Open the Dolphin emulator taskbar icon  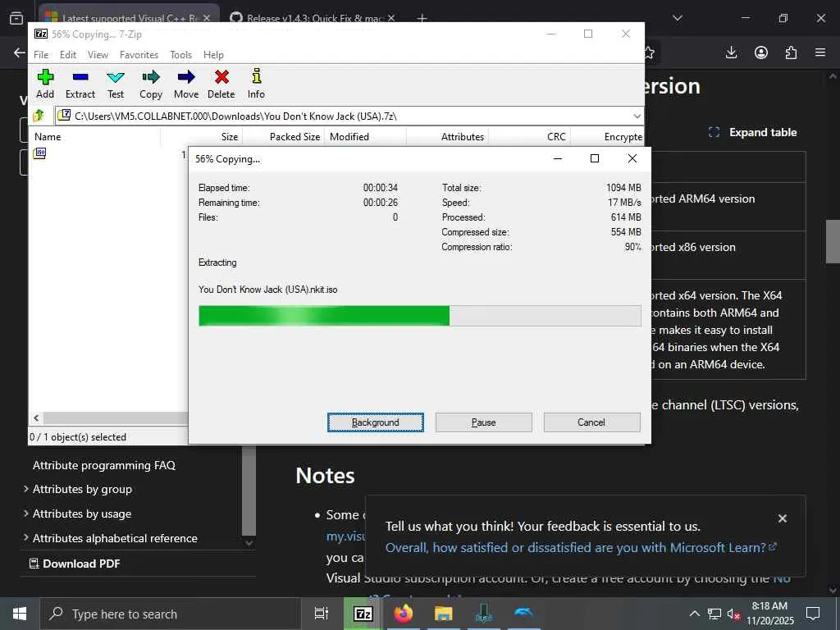[x=523, y=614]
